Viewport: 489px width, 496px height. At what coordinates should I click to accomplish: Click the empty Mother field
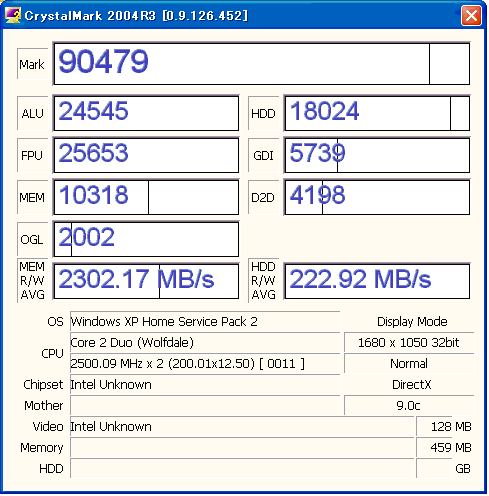[205, 405]
